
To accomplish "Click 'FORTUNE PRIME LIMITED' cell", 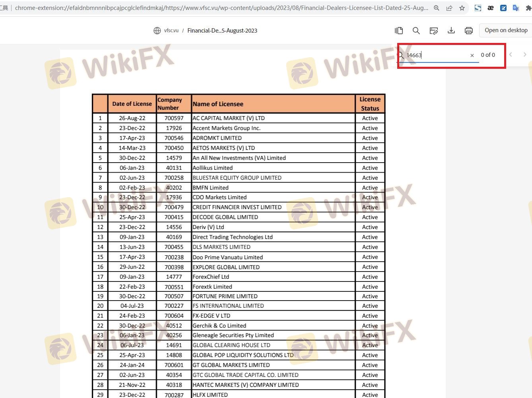I will coord(273,296).
